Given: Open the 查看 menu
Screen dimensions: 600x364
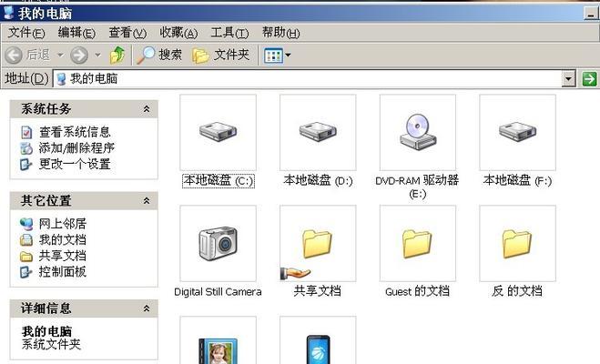Looking at the screenshot, I should tap(127, 33).
